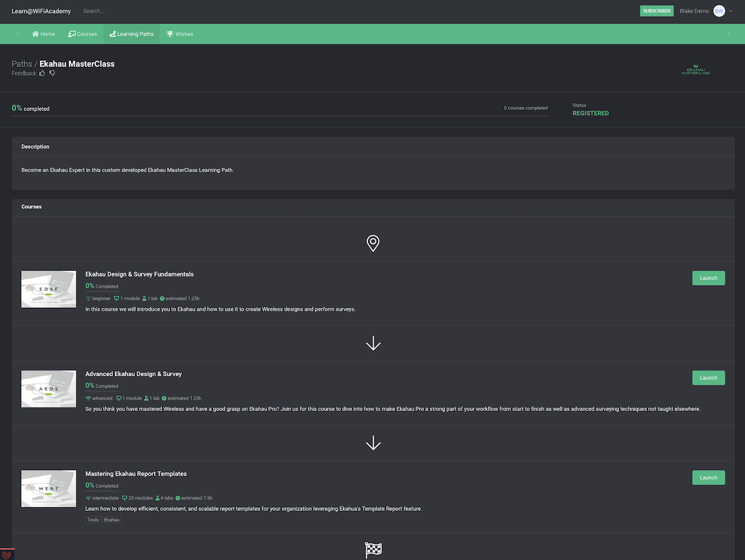Viewport: 745px width, 560px height.
Task: Go to the Home tab
Action: (x=43, y=34)
